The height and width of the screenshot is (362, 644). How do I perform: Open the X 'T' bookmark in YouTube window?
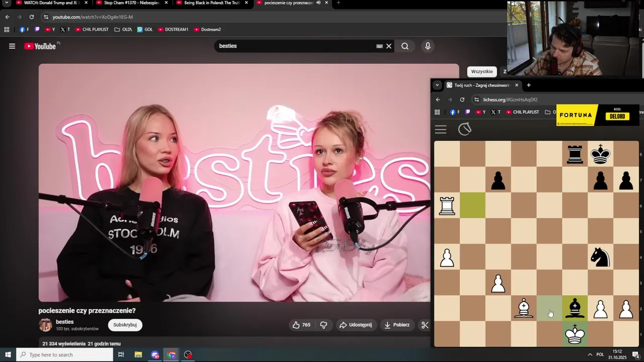(65, 30)
